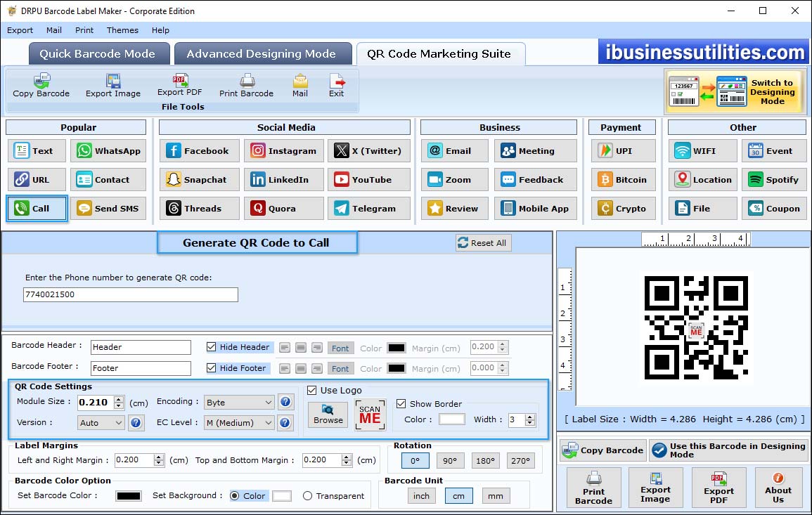Open help for the Version setting
The width and height of the screenshot is (812, 515).
point(136,423)
